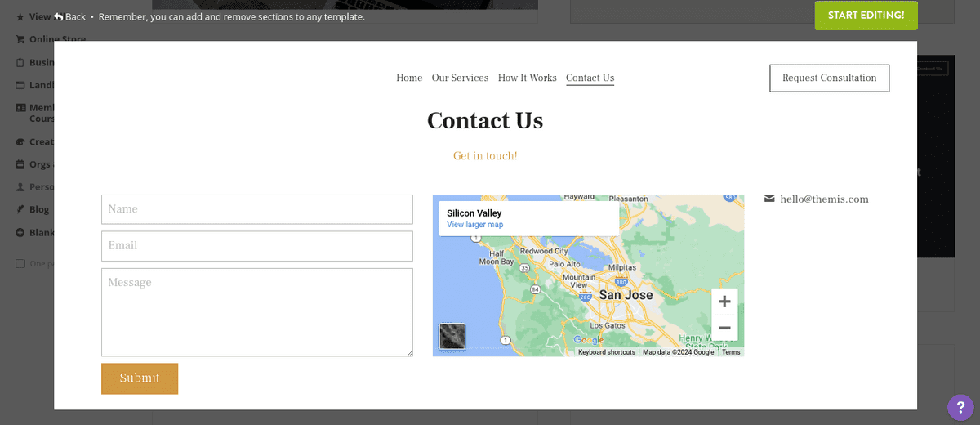The image size is (980, 425).
Task: Click the Contact Us heading
Action: tap(485, 121)
